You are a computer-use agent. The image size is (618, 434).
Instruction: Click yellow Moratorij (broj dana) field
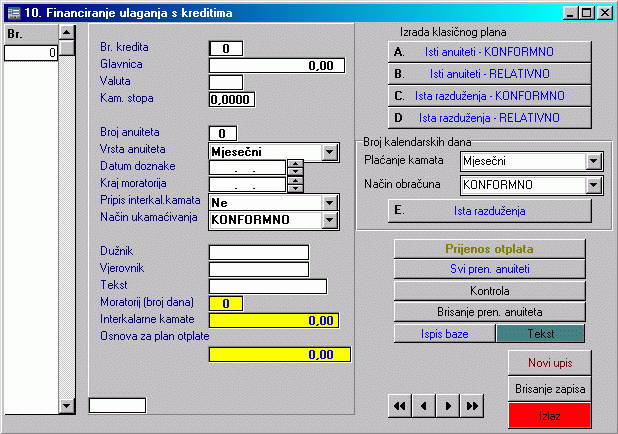226,304
